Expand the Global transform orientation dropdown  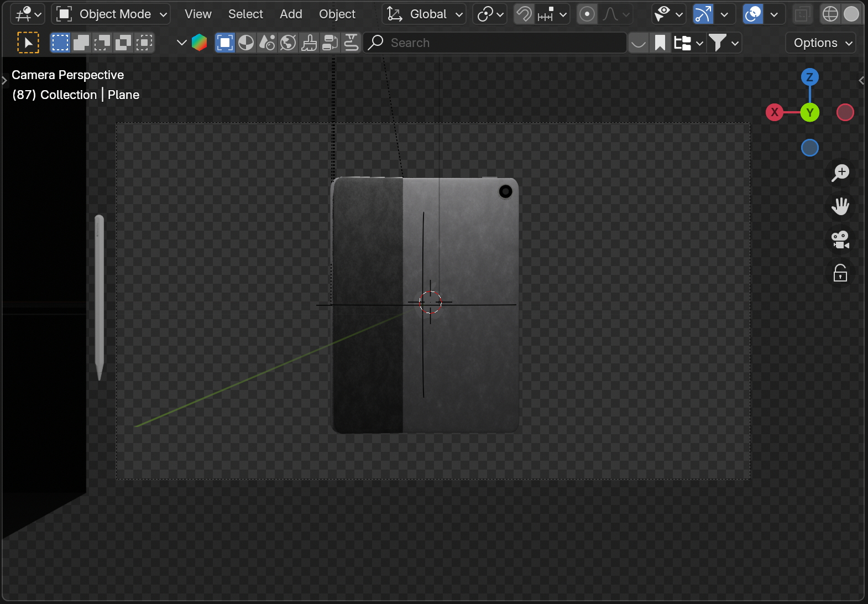424,14
